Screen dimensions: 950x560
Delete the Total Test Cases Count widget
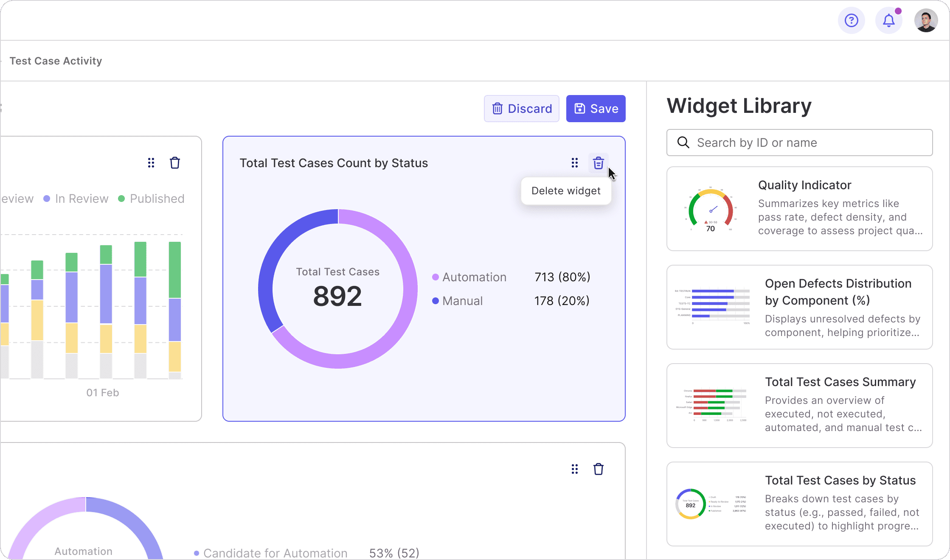pos(598,163)
